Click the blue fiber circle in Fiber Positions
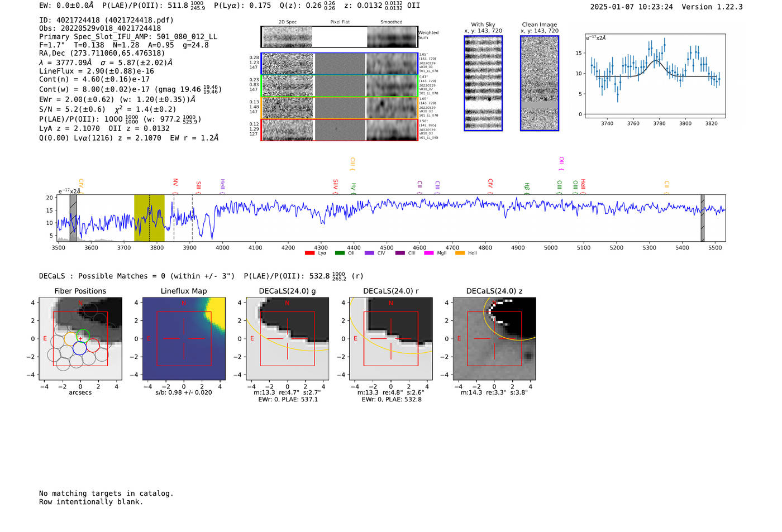The image size is (782, 532). 79,348
